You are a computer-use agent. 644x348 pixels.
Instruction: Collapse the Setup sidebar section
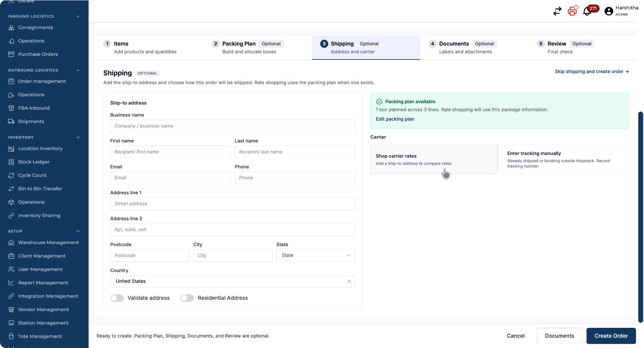pos(78,231)
